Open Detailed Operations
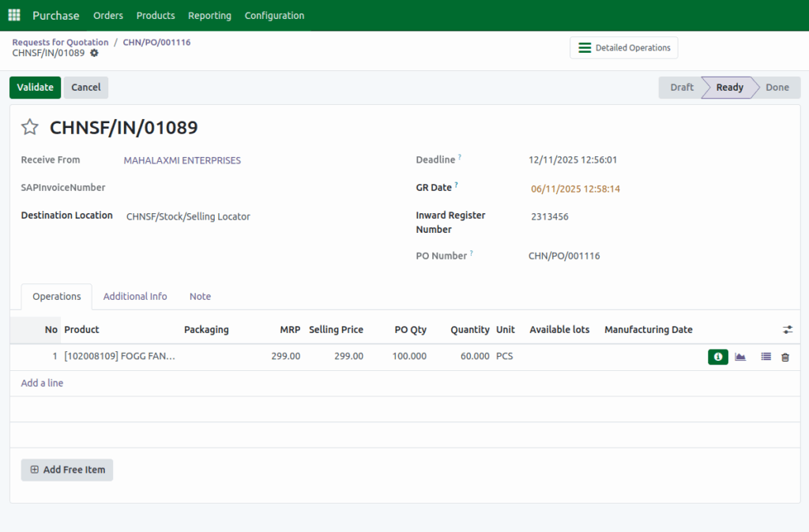Screen dimensions: 809x532 pos(623,47)
